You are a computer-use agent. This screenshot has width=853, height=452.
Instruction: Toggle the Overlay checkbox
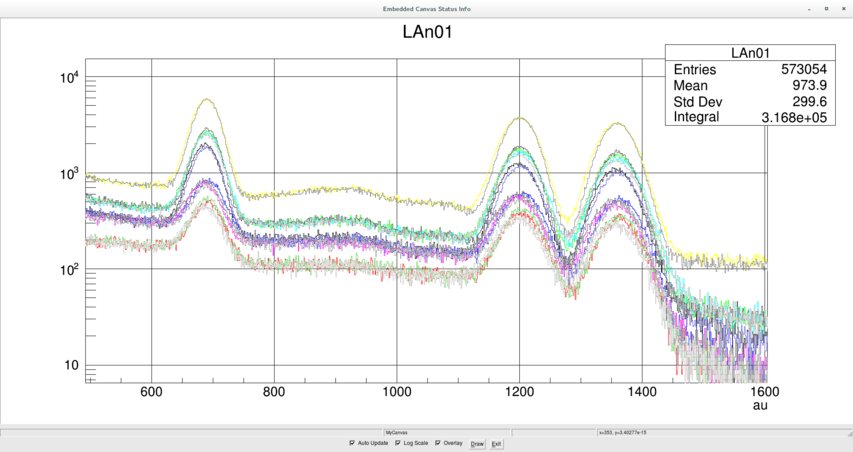point(437,443)
